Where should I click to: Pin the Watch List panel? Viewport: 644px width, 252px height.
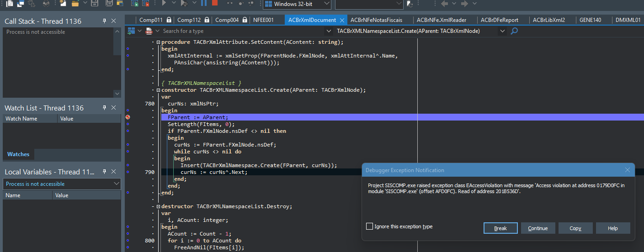(104, 108)
